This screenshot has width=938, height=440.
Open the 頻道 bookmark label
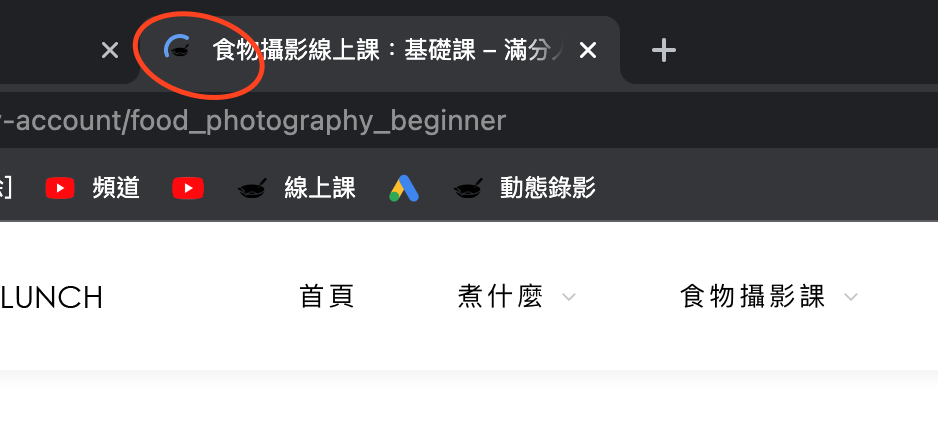click(116, 188)
